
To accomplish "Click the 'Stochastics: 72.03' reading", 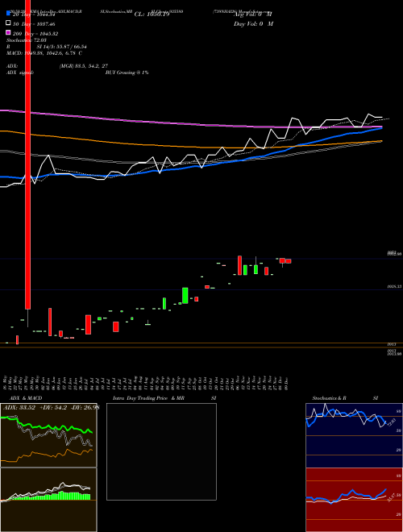I will pyautogui.click(x=27, y=40).
